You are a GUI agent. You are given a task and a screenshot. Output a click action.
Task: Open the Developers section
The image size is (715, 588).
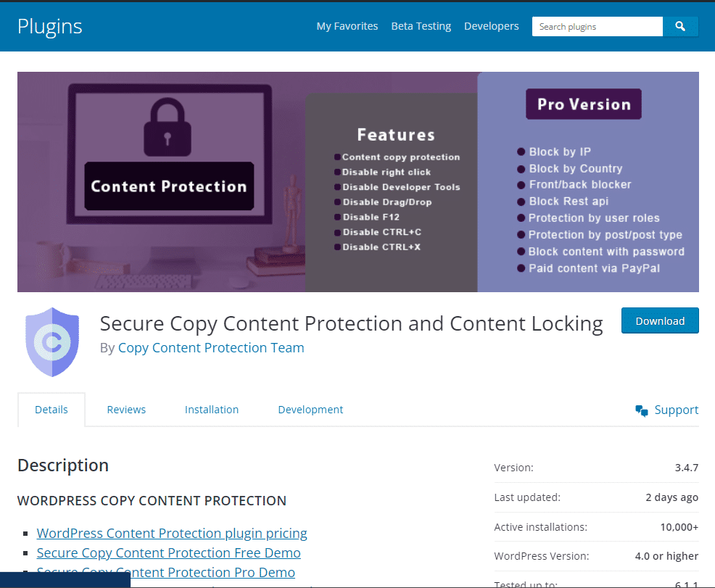coord(491,25)
